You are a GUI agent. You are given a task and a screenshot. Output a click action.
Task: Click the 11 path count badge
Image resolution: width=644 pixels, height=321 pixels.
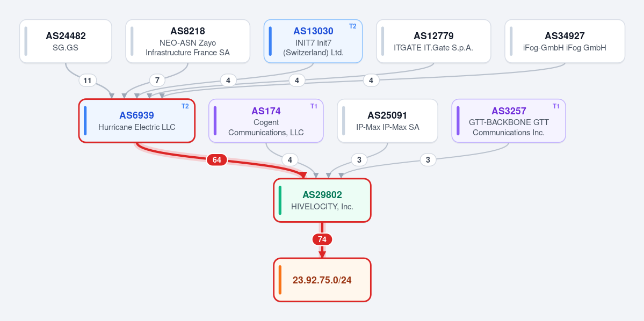point(88,81)
